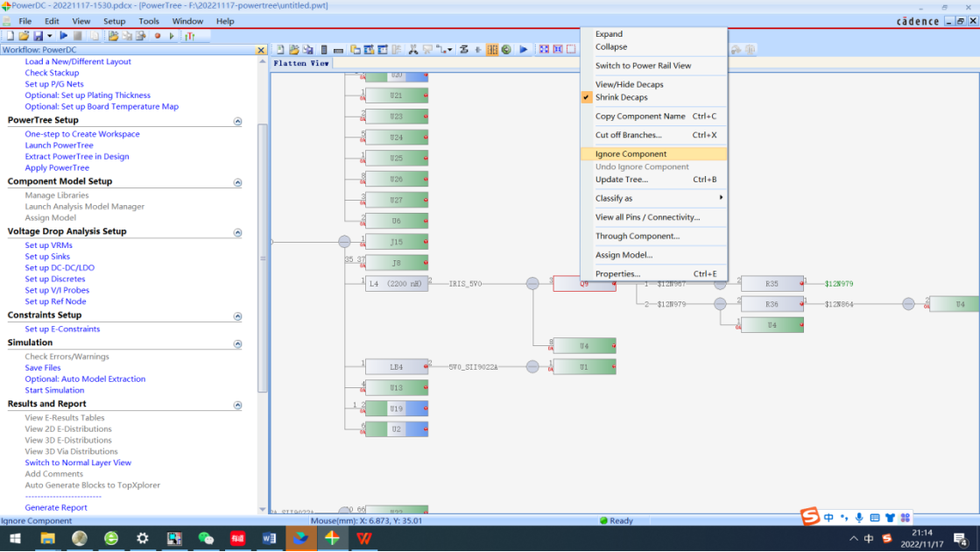Select Cut off Branches in context menu
The height and width of the screenshot is (552, 980).
(653, 135)
